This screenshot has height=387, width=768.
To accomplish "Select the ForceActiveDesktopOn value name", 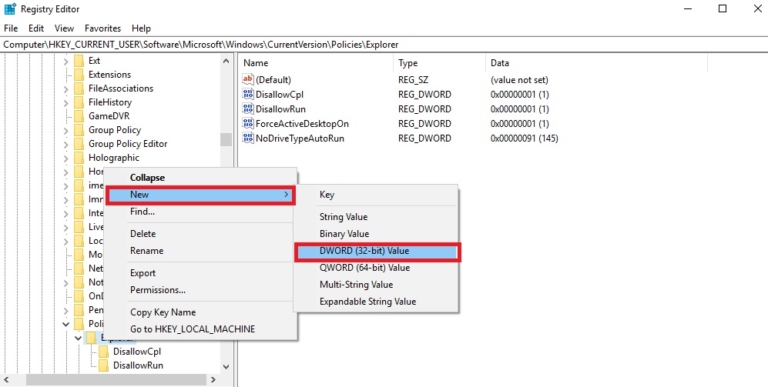I will 302,123.
